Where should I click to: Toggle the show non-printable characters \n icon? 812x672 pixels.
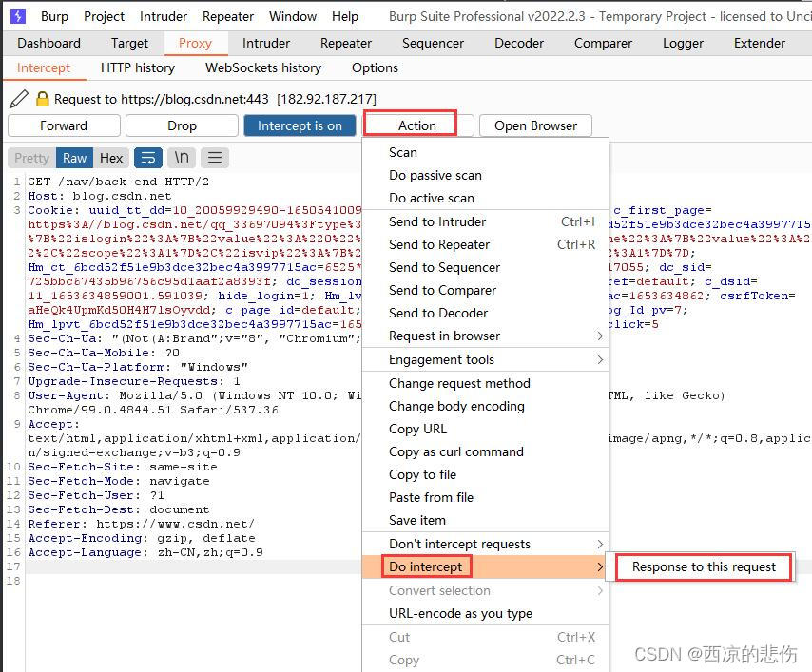(182, 158)
